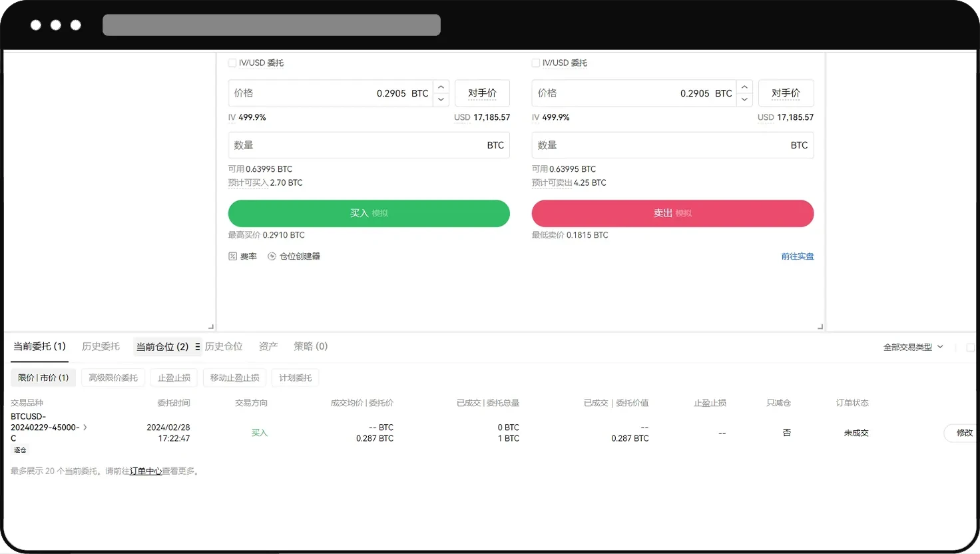Open the 限价|市价 order type filter
Image resolution: width=980 pixels, height=554 pixels.
point(43,378)
